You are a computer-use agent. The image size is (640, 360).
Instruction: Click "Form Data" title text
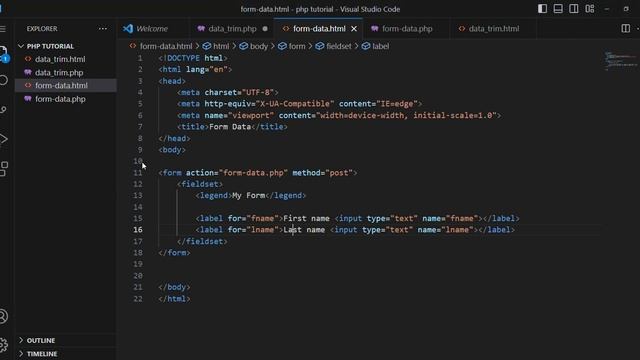point(230,127)
